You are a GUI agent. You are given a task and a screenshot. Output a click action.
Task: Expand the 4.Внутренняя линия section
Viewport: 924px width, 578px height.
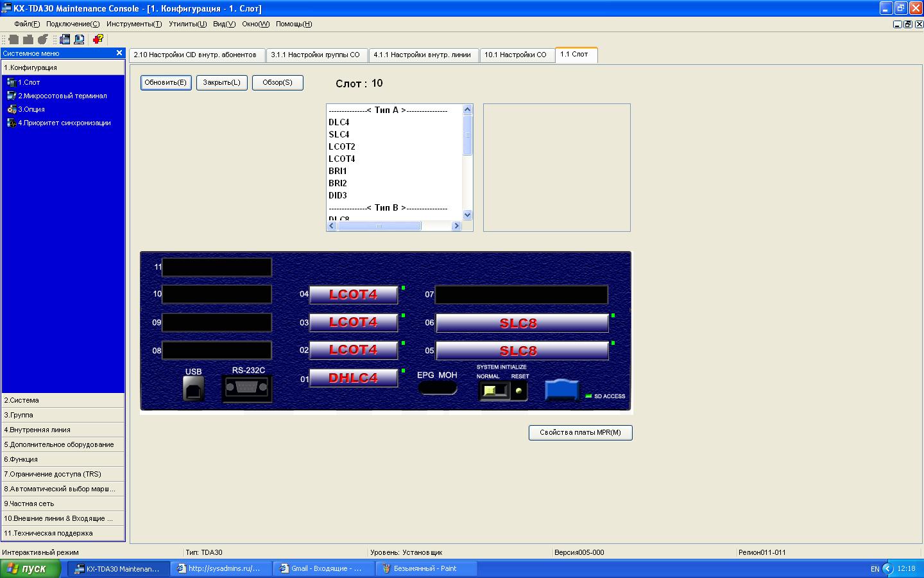click(63, 430)
